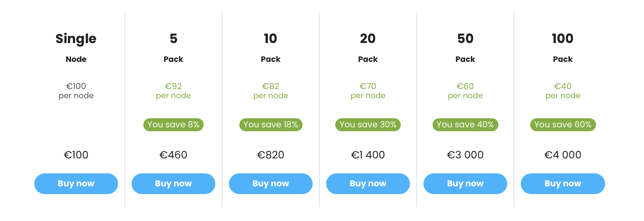The image size is (644, 221).
Task: Click the "You save 8%" badge
Action: (173, 125)
